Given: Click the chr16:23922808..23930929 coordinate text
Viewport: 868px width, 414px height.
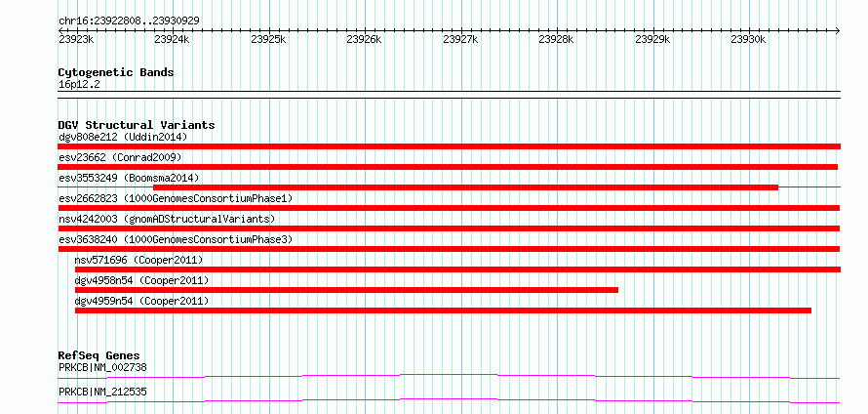Looking at the screenshot, I should pos(129,21).
